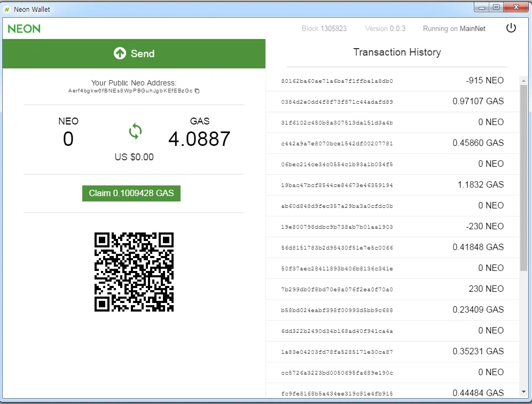The height and width of the screenshot is (404, 532).
Task: Open transaction ab60d848d9fec357a29ba3a0cfdc0b
Action: pyautogui.click(x=337, y=206)
